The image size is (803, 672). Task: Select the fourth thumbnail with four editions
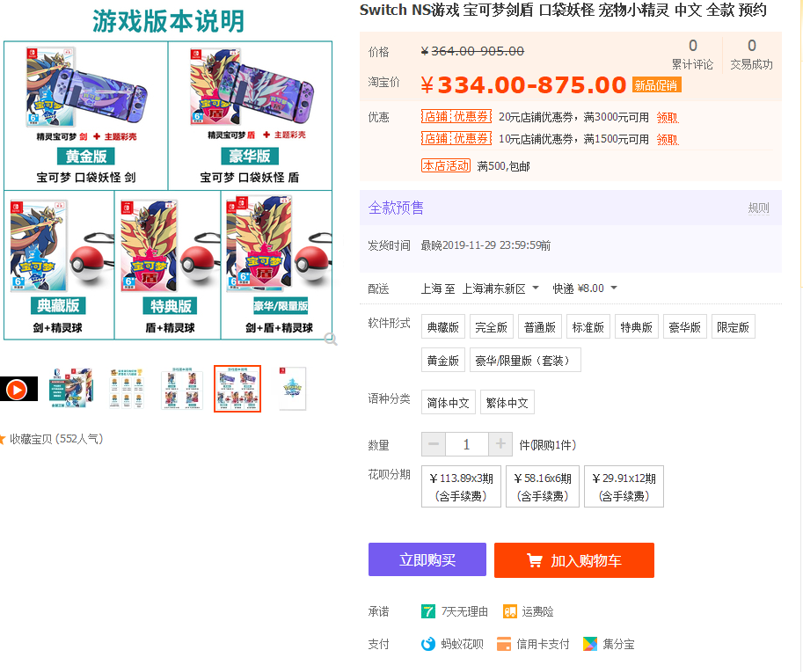point(182,388)
